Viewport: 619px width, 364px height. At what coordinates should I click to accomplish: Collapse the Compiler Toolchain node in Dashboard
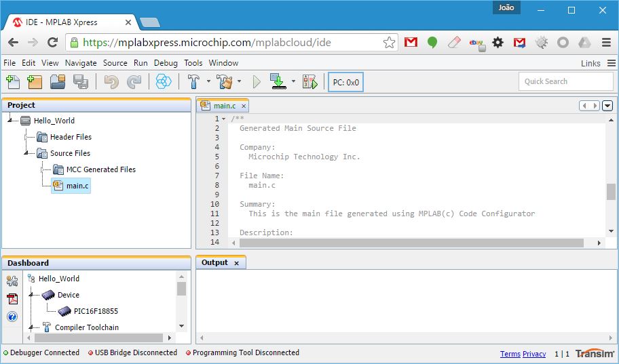[x=31, y=327]
